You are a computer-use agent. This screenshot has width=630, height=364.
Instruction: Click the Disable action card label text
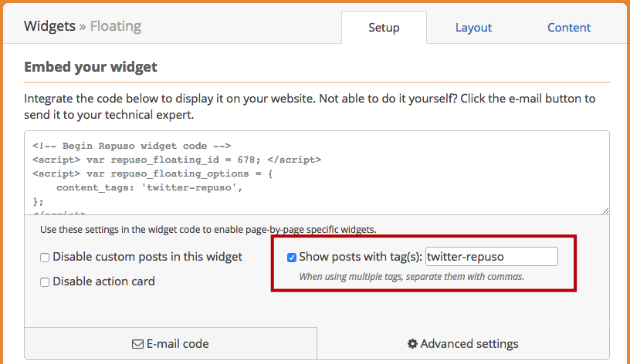click(x=103, y=281)
